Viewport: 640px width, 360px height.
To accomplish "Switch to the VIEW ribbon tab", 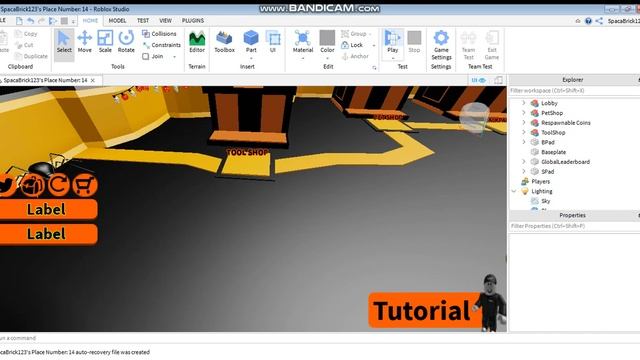I will point(165,20).
